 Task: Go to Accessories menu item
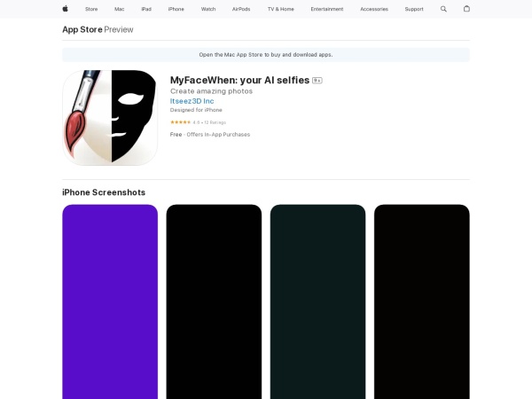[x=372, y=9]
